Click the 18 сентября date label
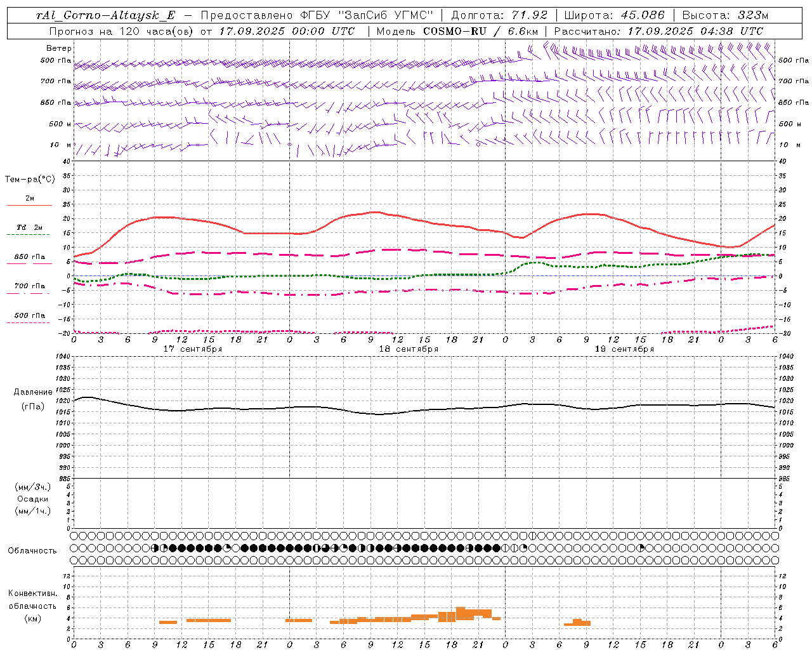 click(409, 349)
